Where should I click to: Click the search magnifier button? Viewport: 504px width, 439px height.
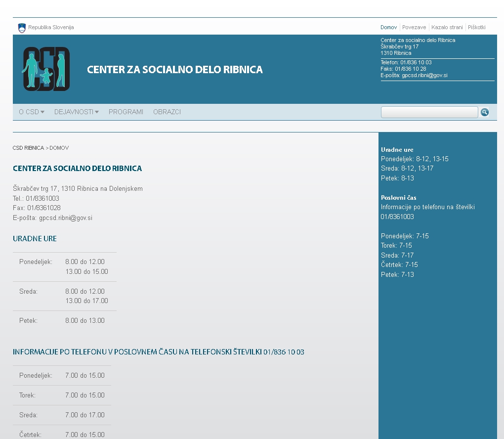coord(485,112)
